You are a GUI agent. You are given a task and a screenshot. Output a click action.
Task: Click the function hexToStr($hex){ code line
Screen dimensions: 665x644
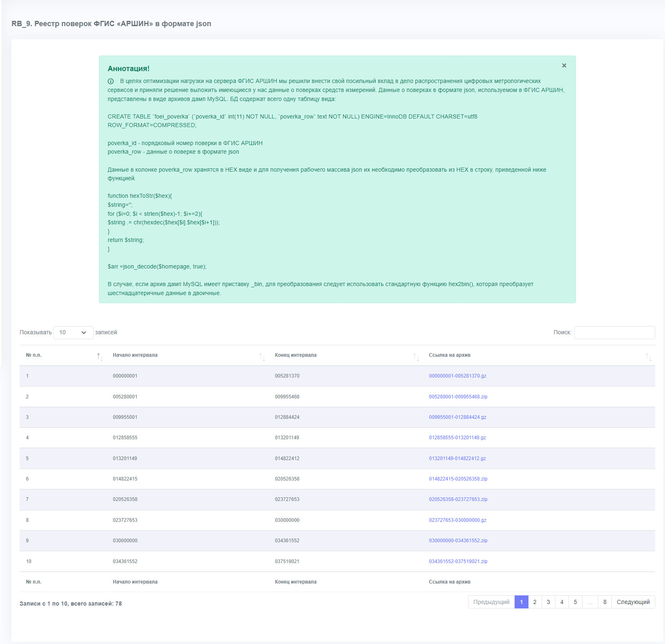[140, 196]
